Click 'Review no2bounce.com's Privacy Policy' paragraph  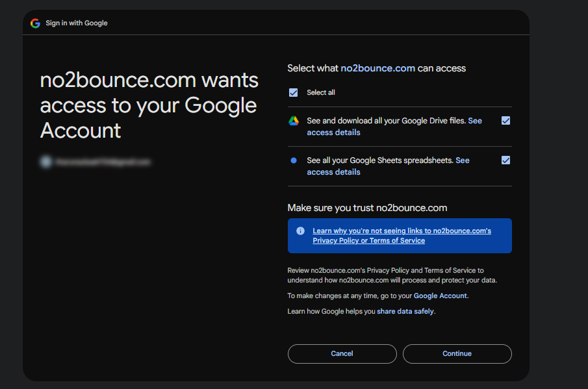tap(392, 275)
